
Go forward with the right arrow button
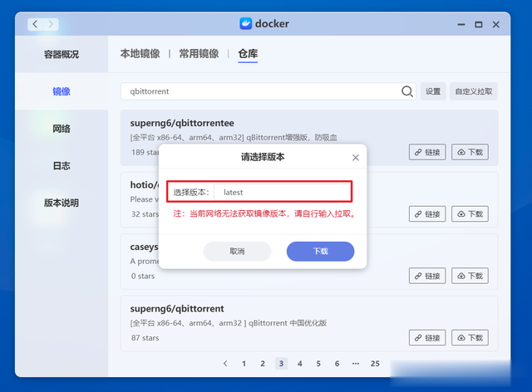tap(51, 24)
